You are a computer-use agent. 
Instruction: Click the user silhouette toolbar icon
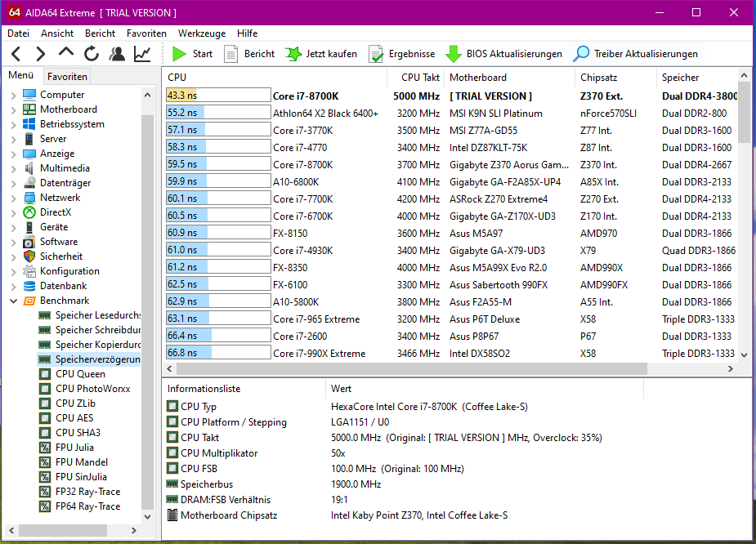click(117, 53)
